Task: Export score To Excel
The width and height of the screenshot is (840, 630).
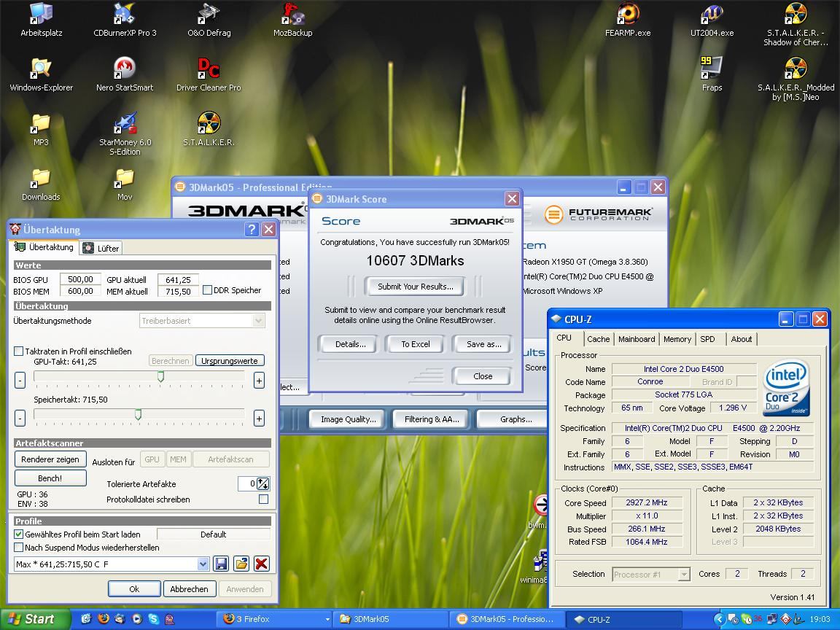Action: click(x=415, y=344)
